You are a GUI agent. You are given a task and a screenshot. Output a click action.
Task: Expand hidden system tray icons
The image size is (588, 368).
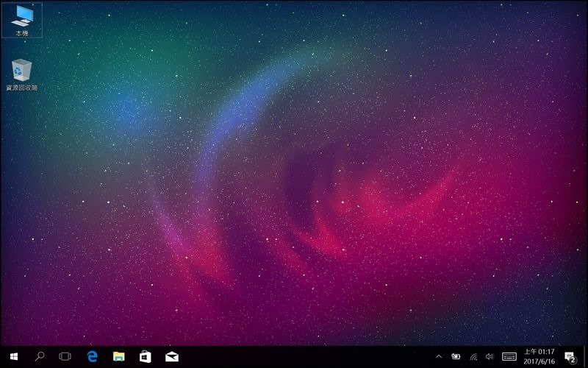439,357
